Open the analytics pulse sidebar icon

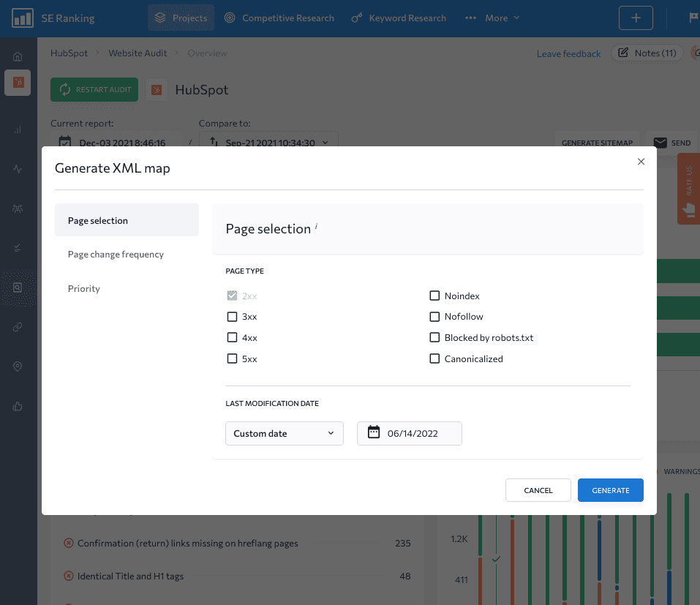click(x=18, y=169)
